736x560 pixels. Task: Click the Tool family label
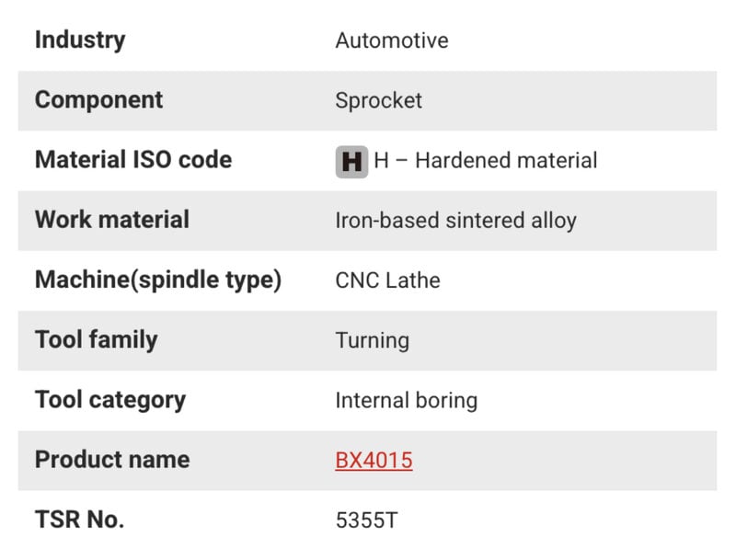(97, 339)
